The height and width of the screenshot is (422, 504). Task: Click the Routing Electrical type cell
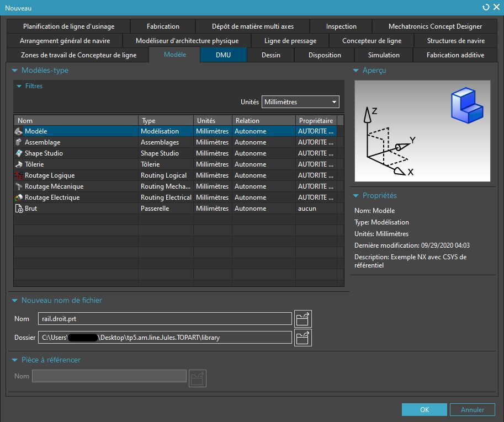pos(166,197)
